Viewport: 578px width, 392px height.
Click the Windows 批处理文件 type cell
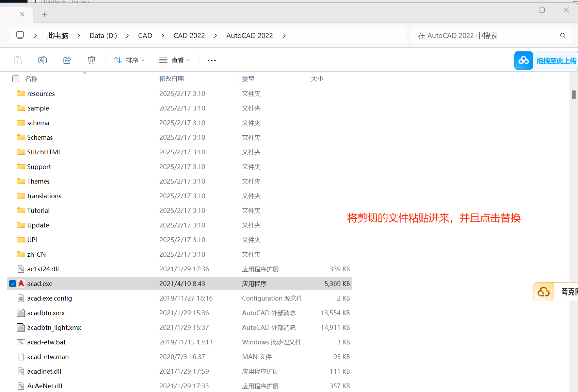click(272, 342)
